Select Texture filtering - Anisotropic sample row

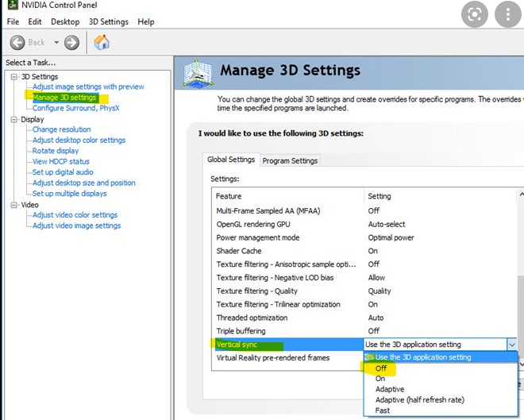(x=364, y=264)
